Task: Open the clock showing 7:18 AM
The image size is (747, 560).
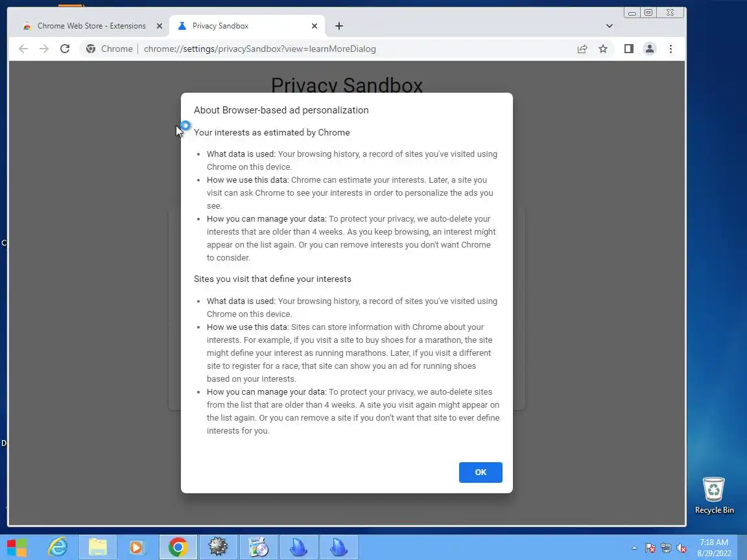Action: (714, 548)
